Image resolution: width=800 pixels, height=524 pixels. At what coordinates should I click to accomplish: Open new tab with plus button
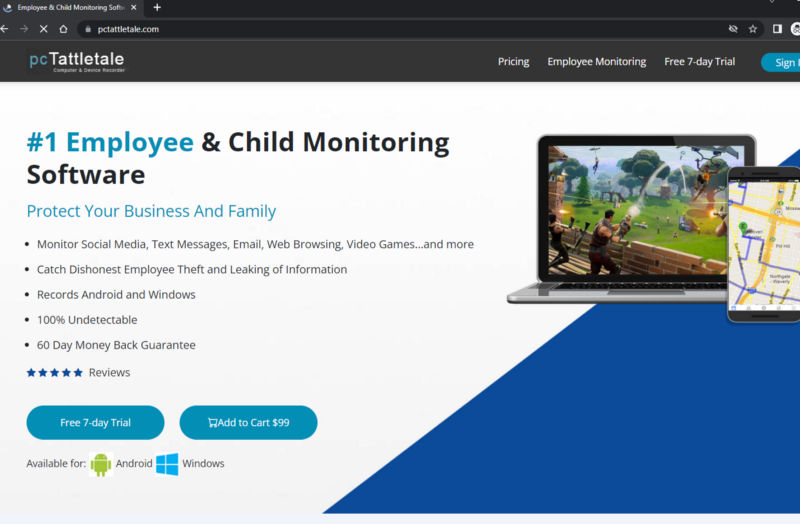(157, 7)
